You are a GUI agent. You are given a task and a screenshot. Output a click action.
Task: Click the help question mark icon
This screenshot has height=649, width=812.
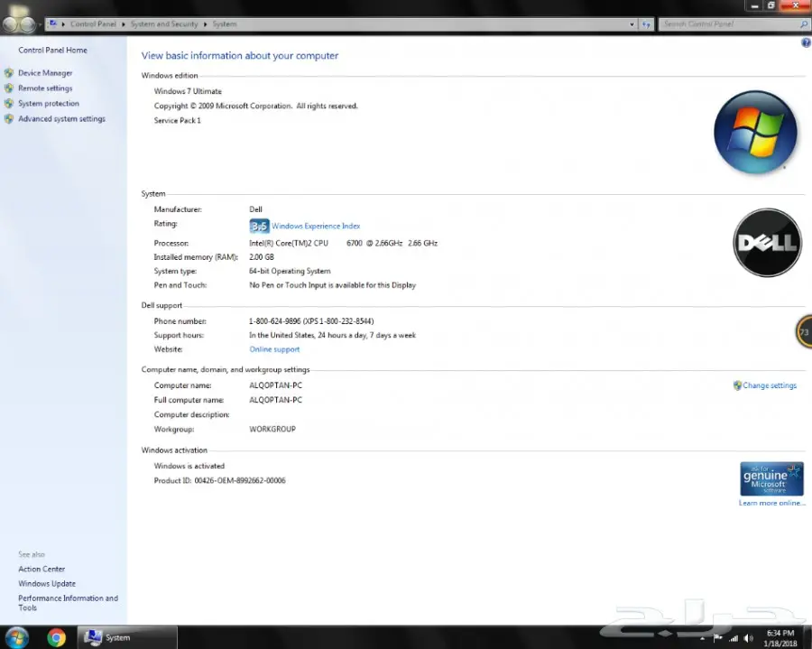pyautogui.click(x=805, y=43)
